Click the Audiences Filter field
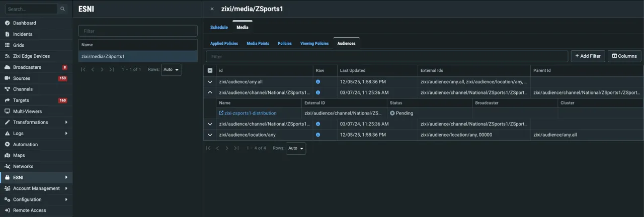Viewport: 644px width, 217px height. pos(387,56)
